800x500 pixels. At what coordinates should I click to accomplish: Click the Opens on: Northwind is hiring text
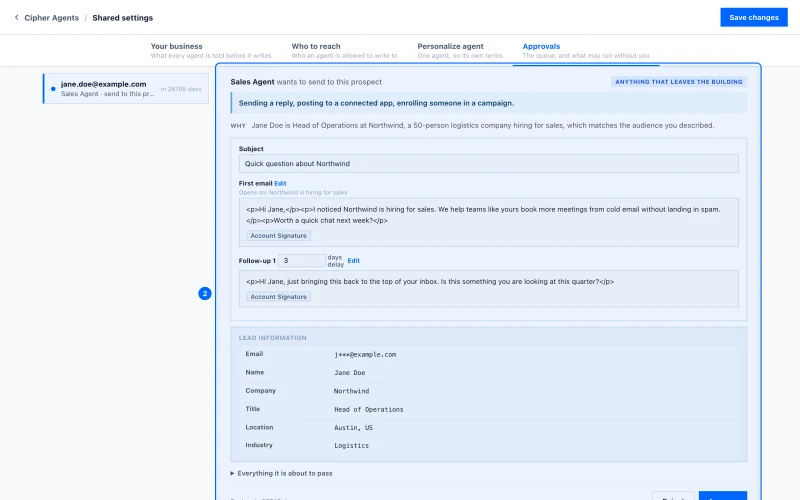pyautogui.click(x=293, y=193)
